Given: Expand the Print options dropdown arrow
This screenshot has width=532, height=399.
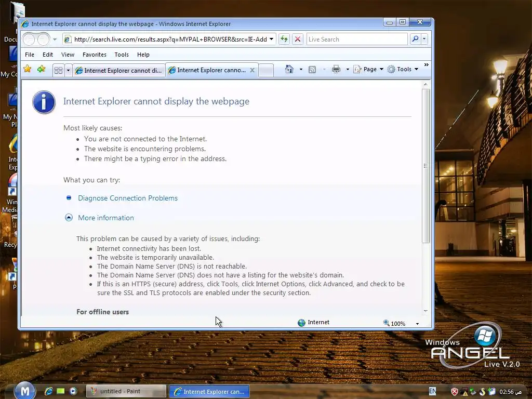Looking at the screenshot, I should (348, 69).
